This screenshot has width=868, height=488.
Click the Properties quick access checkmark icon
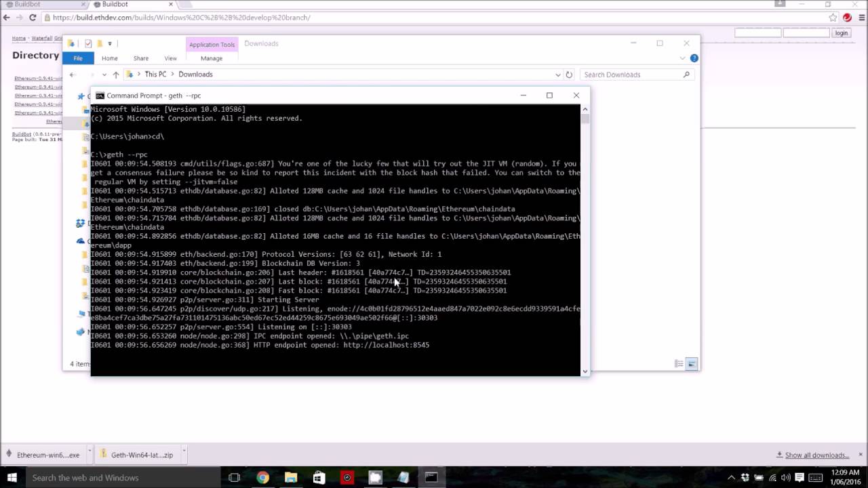coord(88,43)
